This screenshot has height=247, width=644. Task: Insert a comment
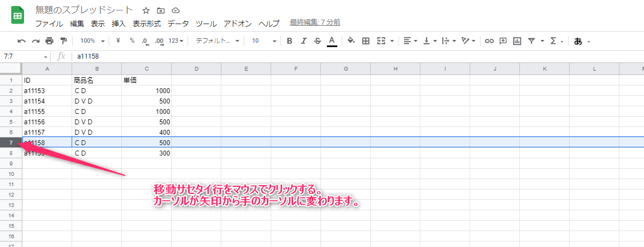click(x=503, y=41)
